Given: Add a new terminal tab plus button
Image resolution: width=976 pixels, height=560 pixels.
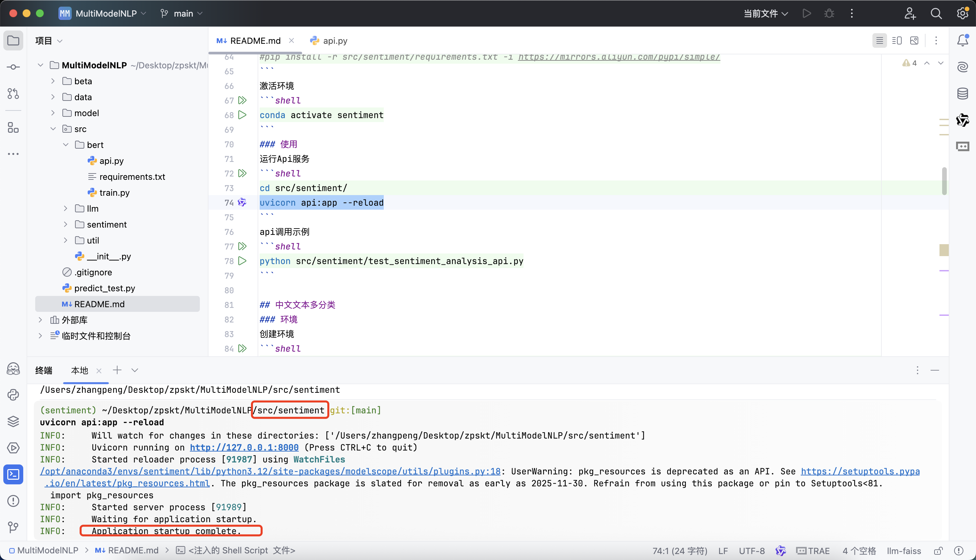Looking at the screenshot, I should (117, 370).
